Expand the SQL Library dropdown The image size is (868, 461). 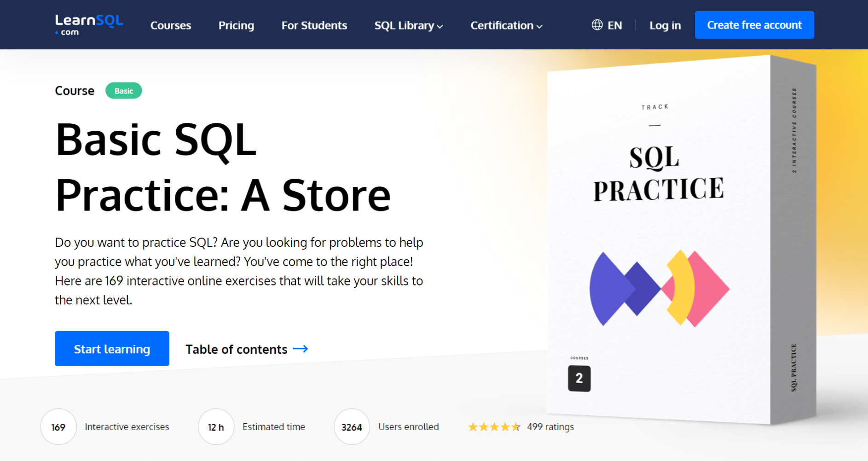[409, 25]
